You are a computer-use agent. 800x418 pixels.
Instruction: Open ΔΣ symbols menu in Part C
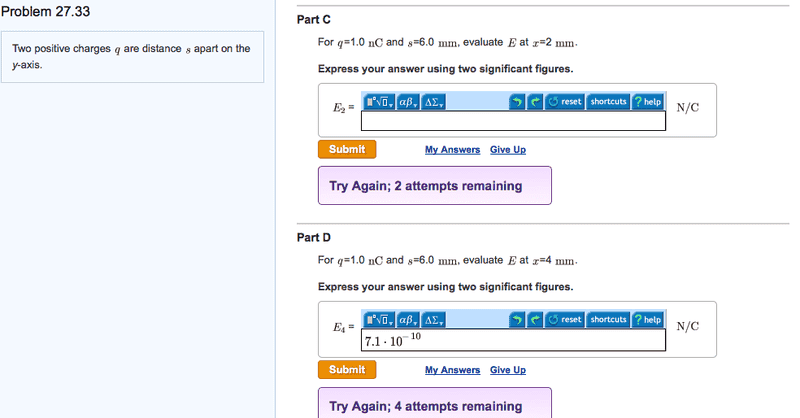434,102
